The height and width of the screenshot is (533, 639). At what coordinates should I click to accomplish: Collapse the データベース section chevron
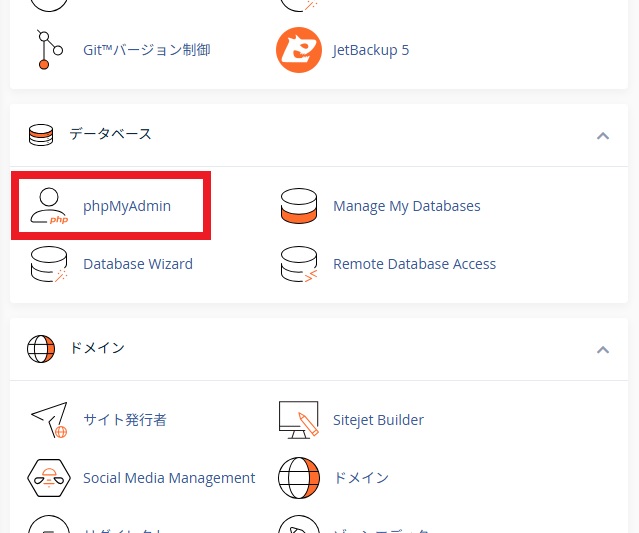point(603,136)
